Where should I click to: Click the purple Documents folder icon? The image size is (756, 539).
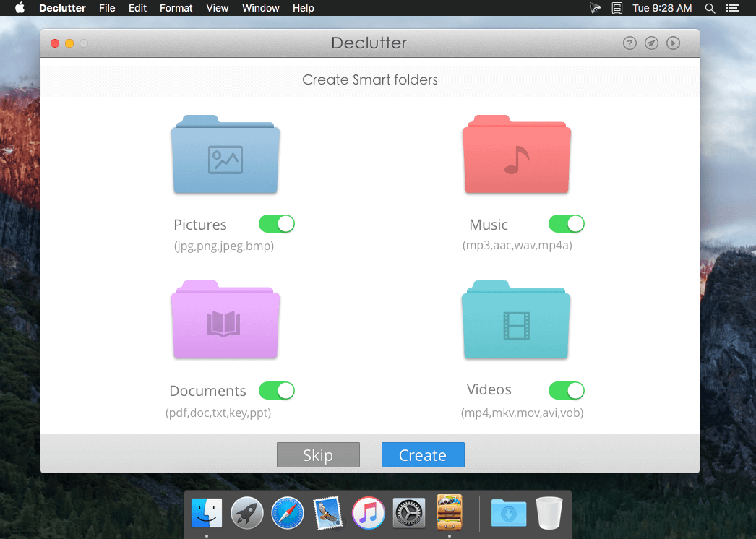click(x=225, y=319)
